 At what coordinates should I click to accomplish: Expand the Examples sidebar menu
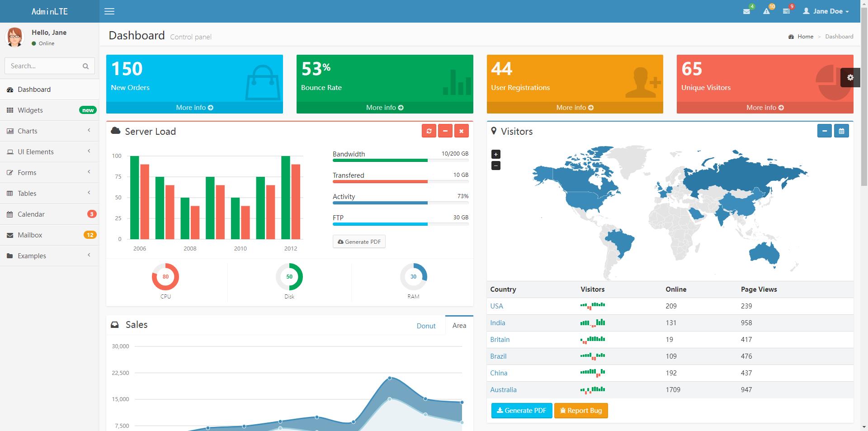pos(50,256)
